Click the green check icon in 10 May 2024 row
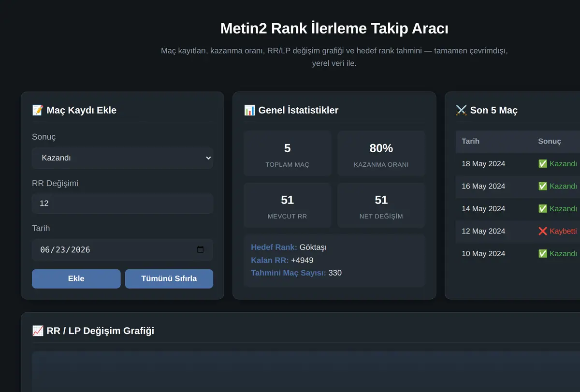Image resolution: width=580 pixels, height=392 pixels. (x=543, y=254)
